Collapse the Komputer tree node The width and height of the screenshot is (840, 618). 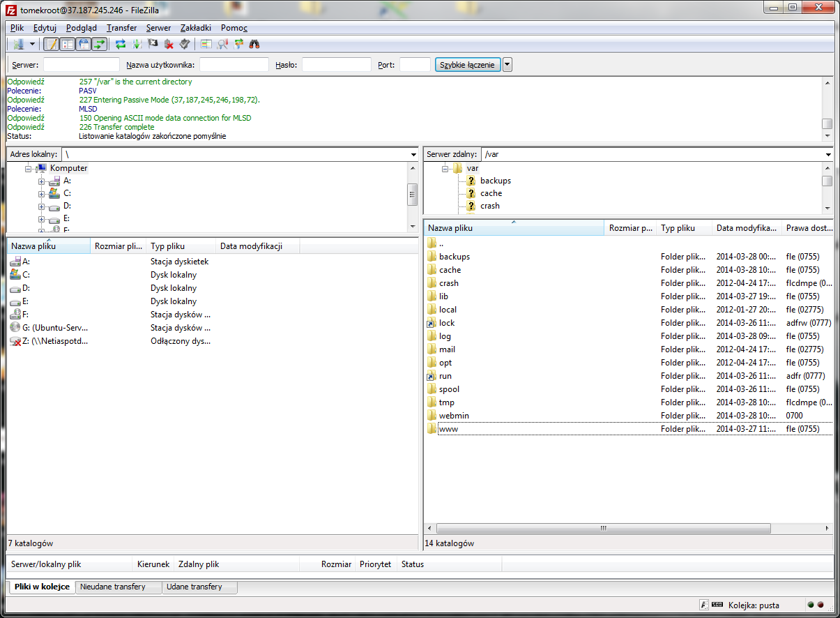tap(29, 168)
